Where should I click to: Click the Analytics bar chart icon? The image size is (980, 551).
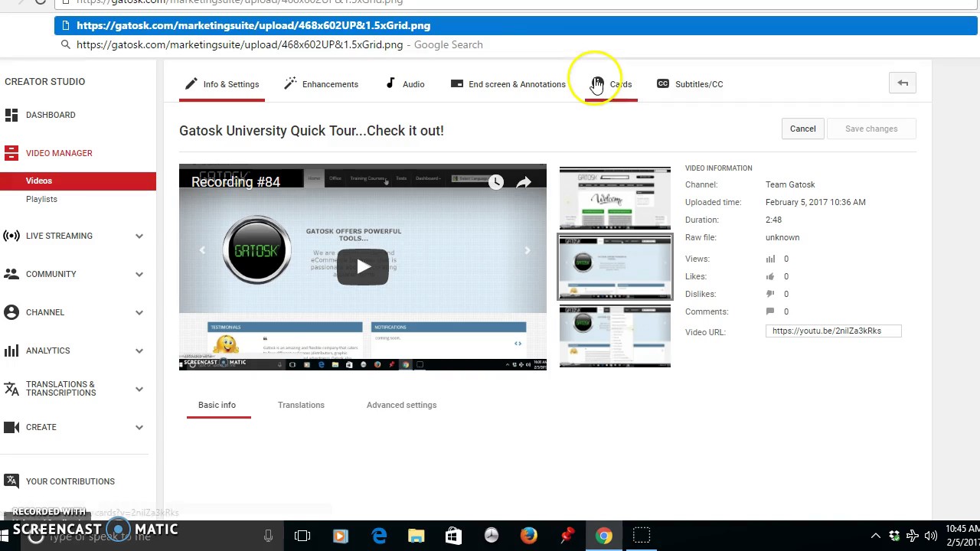coord(11,350)
